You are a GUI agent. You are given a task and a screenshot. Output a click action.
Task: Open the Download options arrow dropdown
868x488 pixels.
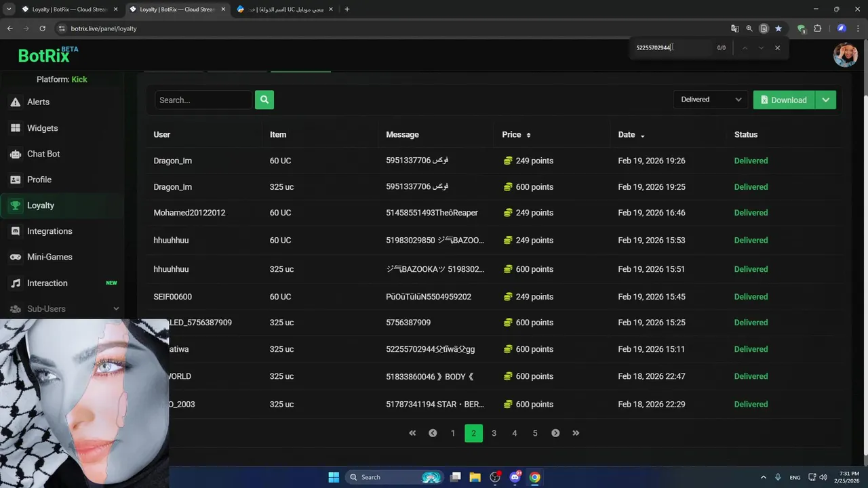tap(826, 100)
